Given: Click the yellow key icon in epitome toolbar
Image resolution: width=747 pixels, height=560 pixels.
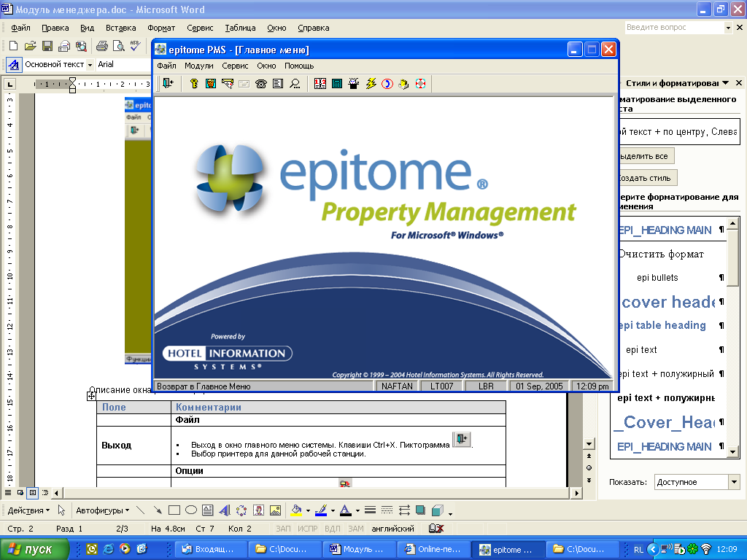Looking at the screenshot, I should point(194,84).
